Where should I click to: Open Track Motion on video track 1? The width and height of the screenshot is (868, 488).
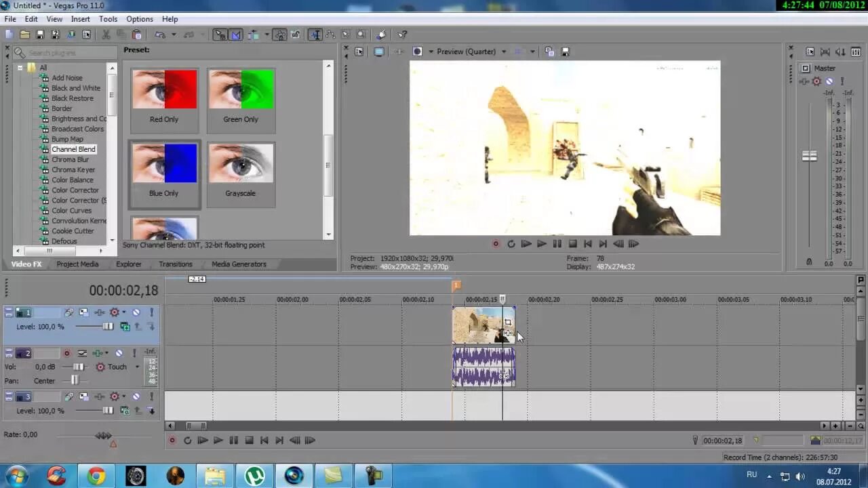[x=83, y=312]
